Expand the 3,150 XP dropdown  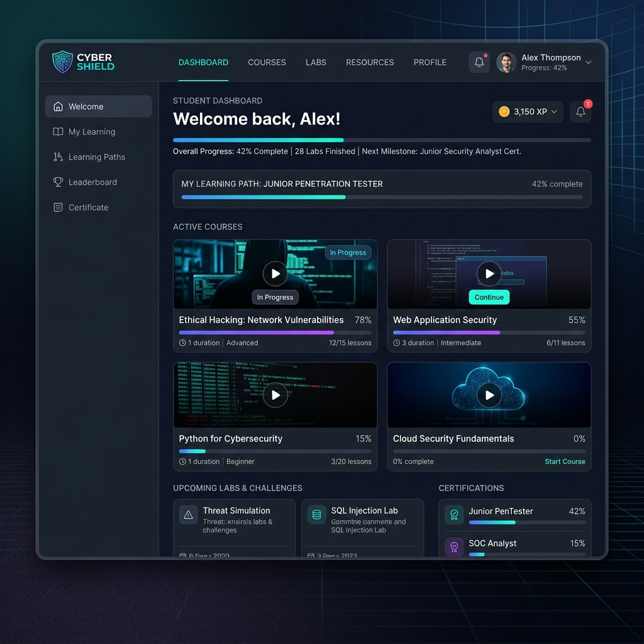click(554, 112)
